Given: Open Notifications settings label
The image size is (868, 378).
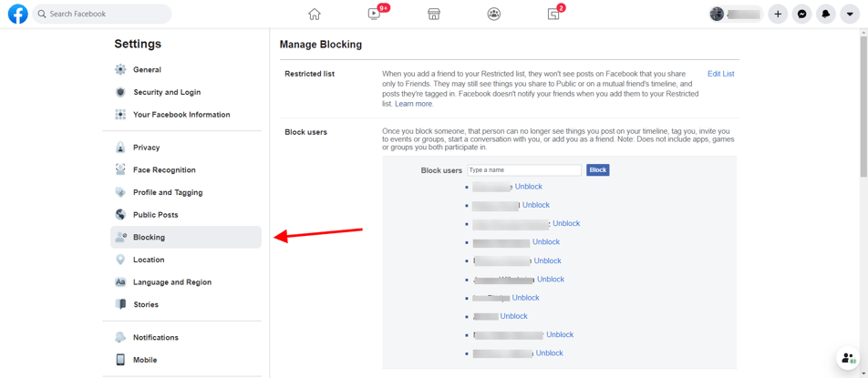Looking at the screenshot, I should (x=156, y=337).
